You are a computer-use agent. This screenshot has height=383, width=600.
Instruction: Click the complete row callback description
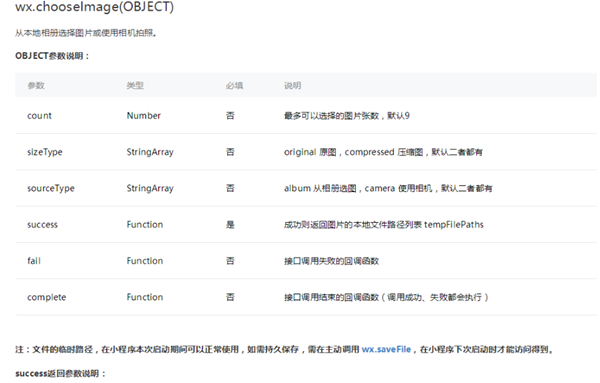coord(386,297)
